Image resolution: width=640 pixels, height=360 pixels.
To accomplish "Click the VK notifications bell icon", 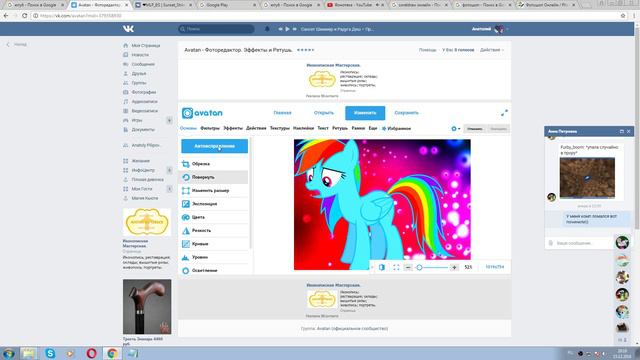I will point(267,29).
